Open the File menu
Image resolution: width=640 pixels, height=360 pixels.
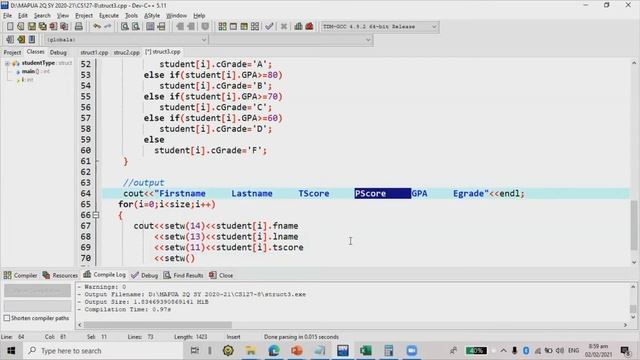click(x=7, y=16)
